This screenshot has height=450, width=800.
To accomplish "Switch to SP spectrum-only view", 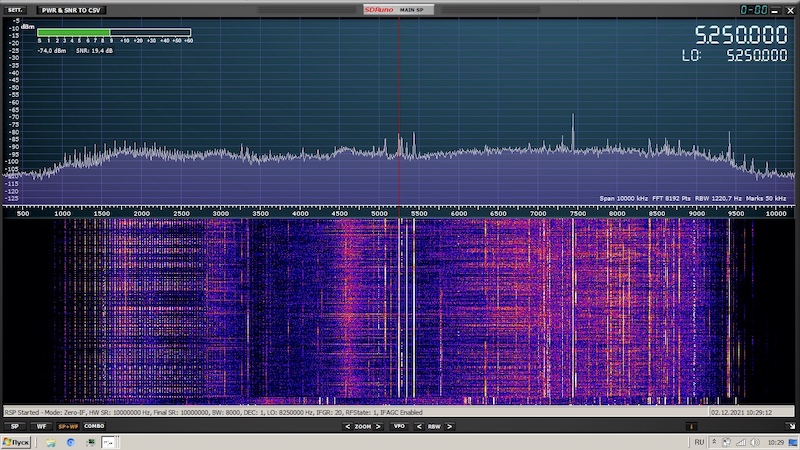I will click(x=15, y=426).
